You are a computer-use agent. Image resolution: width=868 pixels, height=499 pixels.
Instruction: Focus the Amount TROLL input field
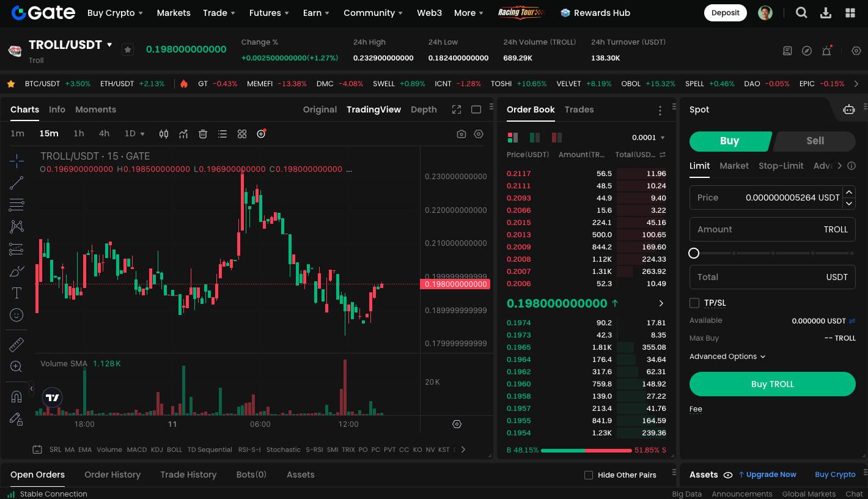(x=773, y=229)
